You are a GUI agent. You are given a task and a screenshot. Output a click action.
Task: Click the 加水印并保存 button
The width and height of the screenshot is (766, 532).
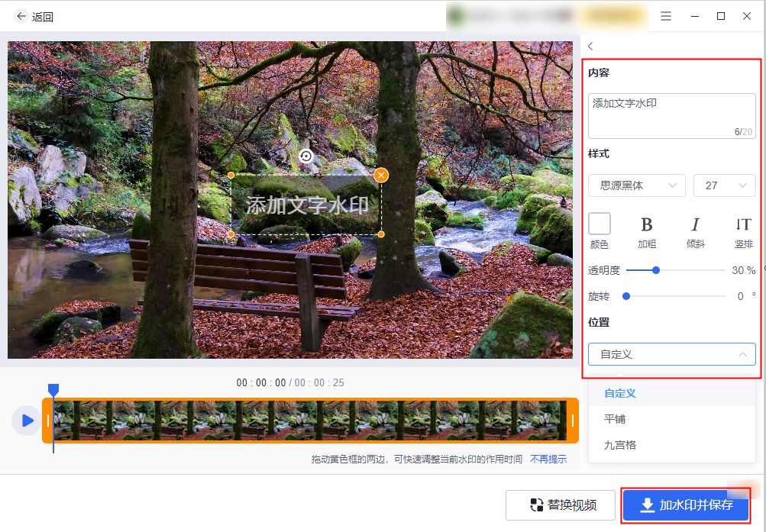(686, 505)
